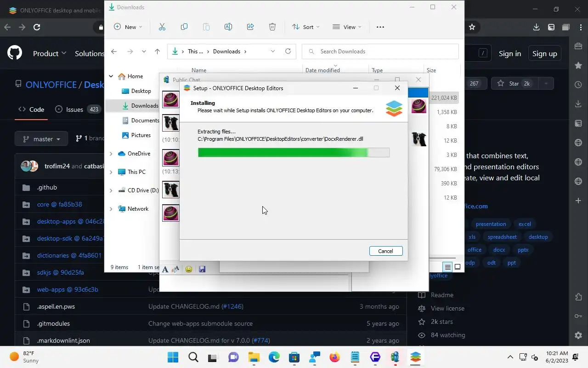The image size is (588, 368).
Task: Open the View dropdown in File Explorer
Action: click(347, 27)
